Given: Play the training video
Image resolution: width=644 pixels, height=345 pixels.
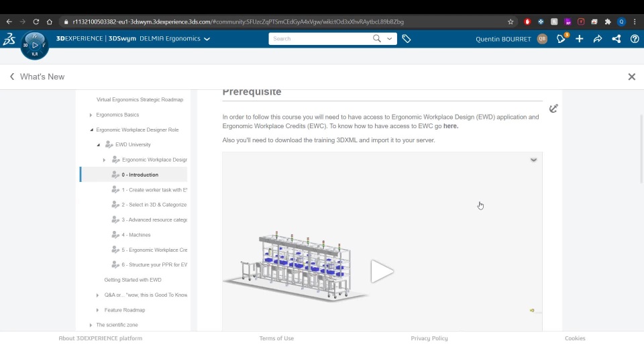Looking at the screenshot, I should (382, 271).
